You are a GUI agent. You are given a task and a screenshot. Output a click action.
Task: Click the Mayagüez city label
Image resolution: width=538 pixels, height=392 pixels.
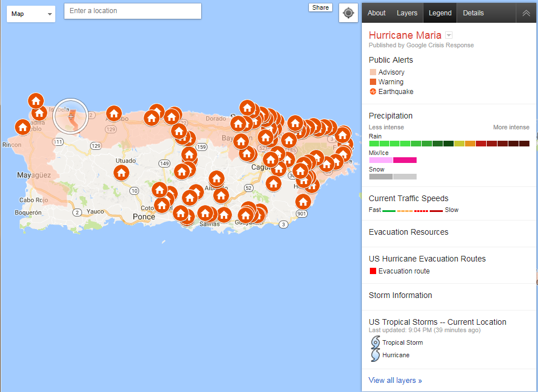34,175
